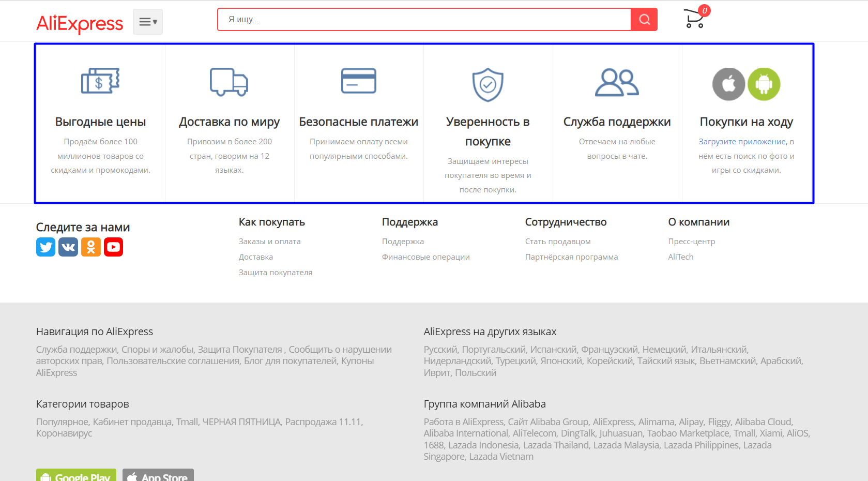Click the red magnifier search button

click(644, 20)
